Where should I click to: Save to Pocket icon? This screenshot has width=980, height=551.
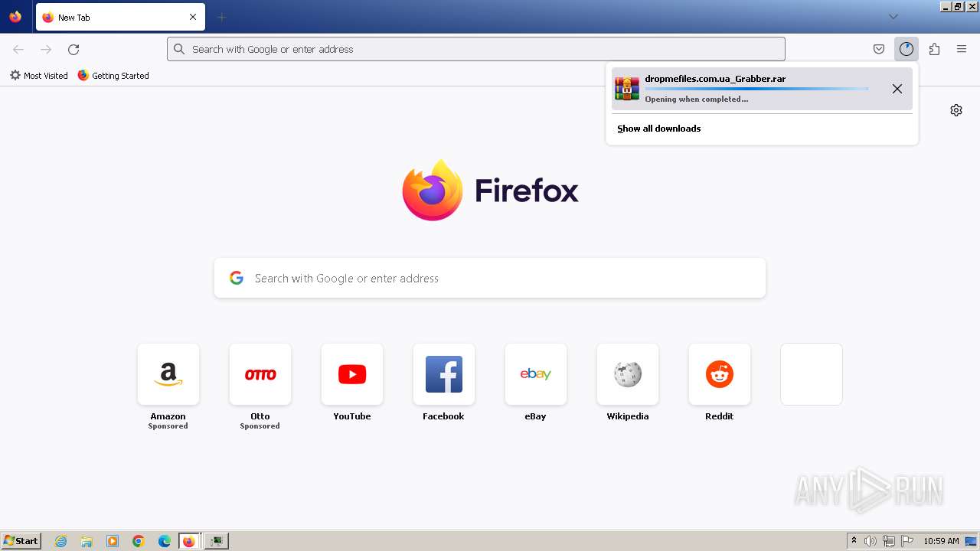coord(879,49)
